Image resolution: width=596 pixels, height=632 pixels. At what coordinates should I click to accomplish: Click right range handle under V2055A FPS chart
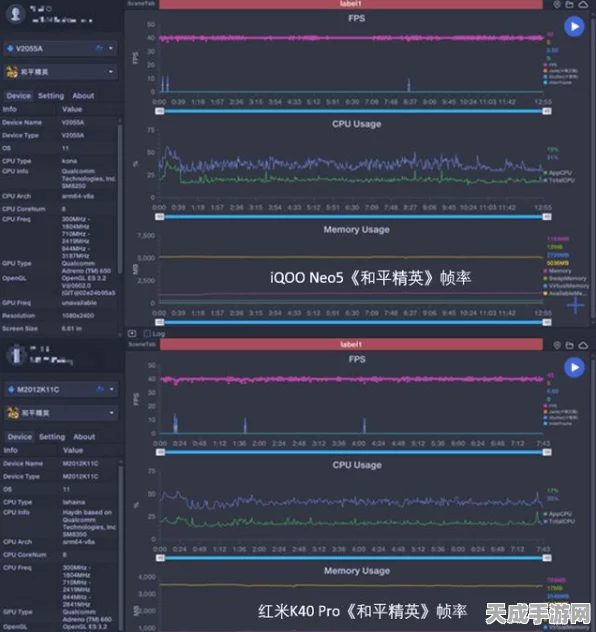[547, 111]
